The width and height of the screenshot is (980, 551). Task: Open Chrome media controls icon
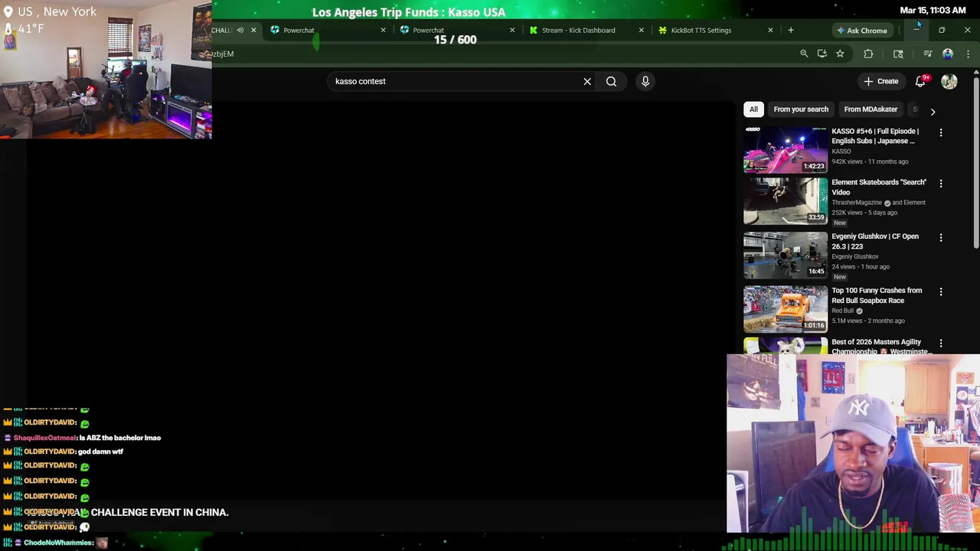coord(927,54)
